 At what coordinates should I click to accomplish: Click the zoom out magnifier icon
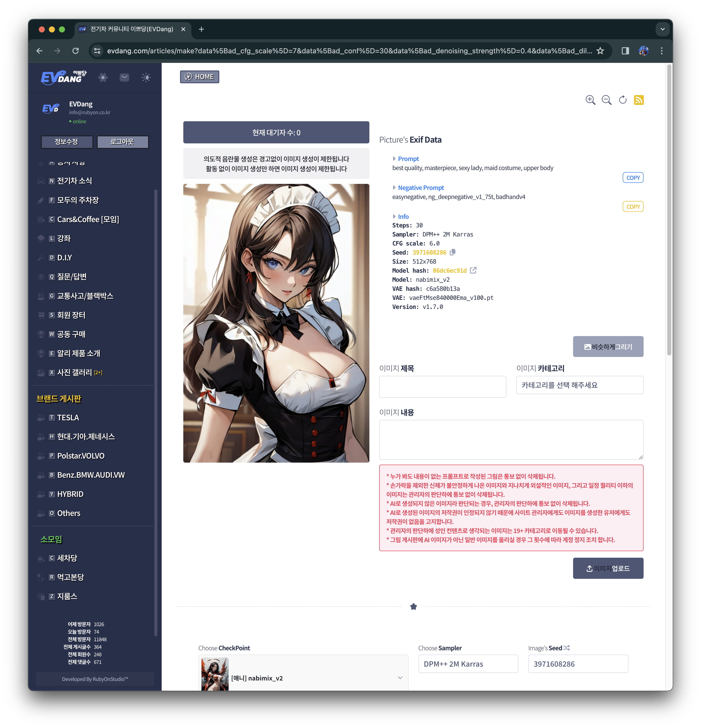click(606, 100)
